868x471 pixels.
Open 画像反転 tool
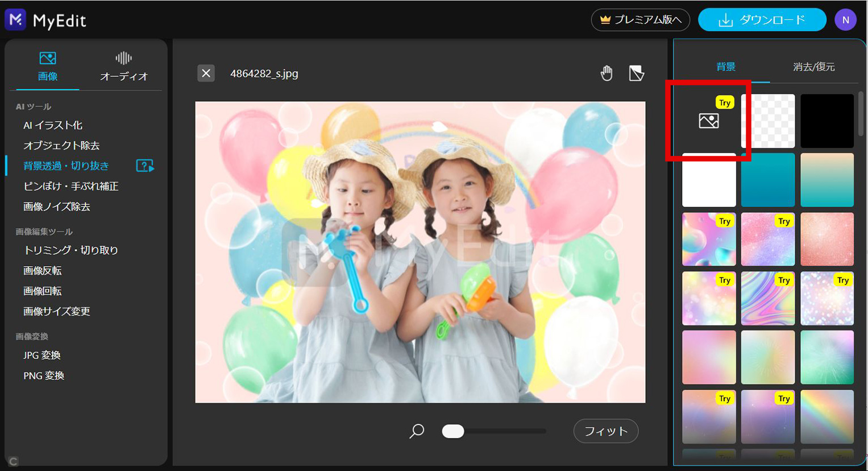point(42,271)
